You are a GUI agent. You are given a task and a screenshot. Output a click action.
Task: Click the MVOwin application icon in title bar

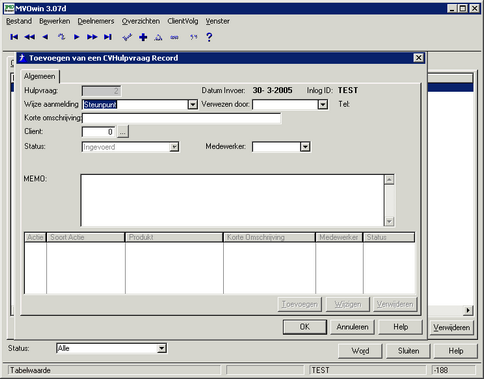pyautogui.click(x=9, y=8)
